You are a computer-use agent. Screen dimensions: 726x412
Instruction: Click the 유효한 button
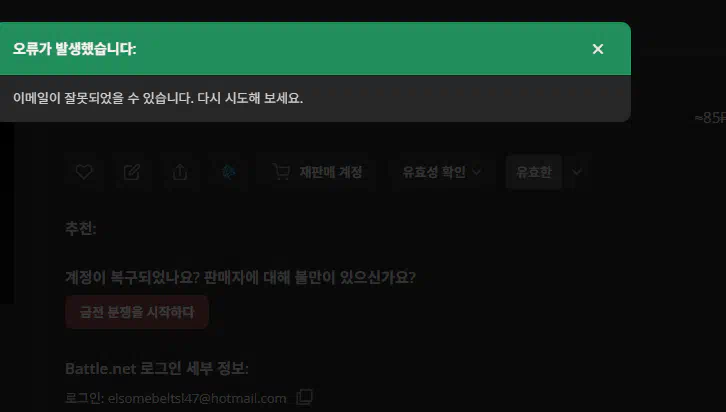(x=534, y=172)
